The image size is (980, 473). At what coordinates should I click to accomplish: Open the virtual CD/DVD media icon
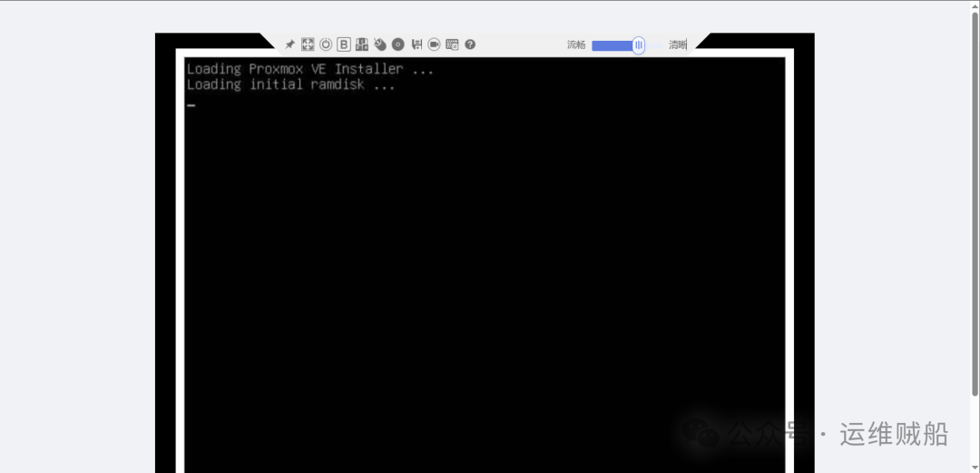398,44
